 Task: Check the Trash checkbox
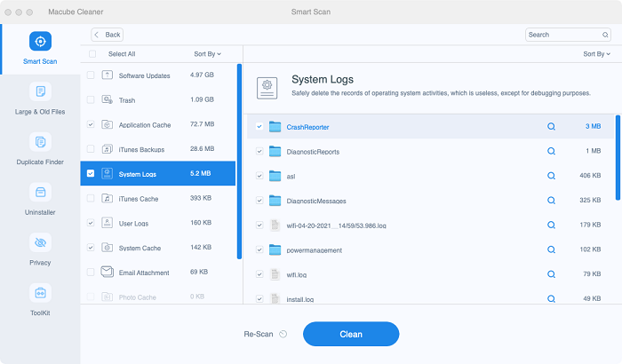91,99
